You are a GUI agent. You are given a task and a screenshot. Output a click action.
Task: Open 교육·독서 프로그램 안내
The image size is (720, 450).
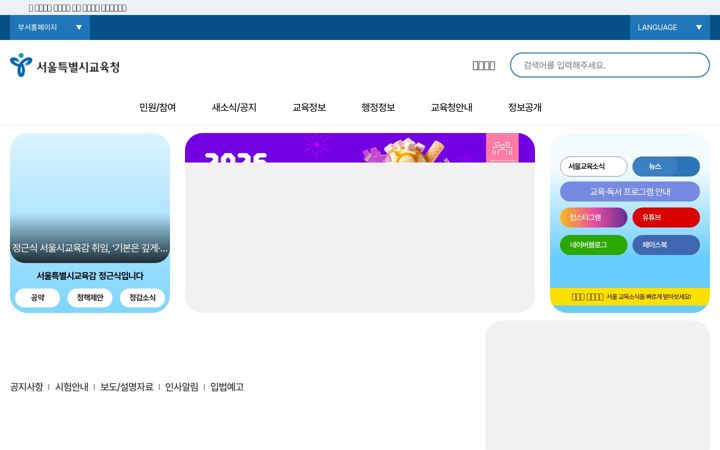tap(630, 191)
